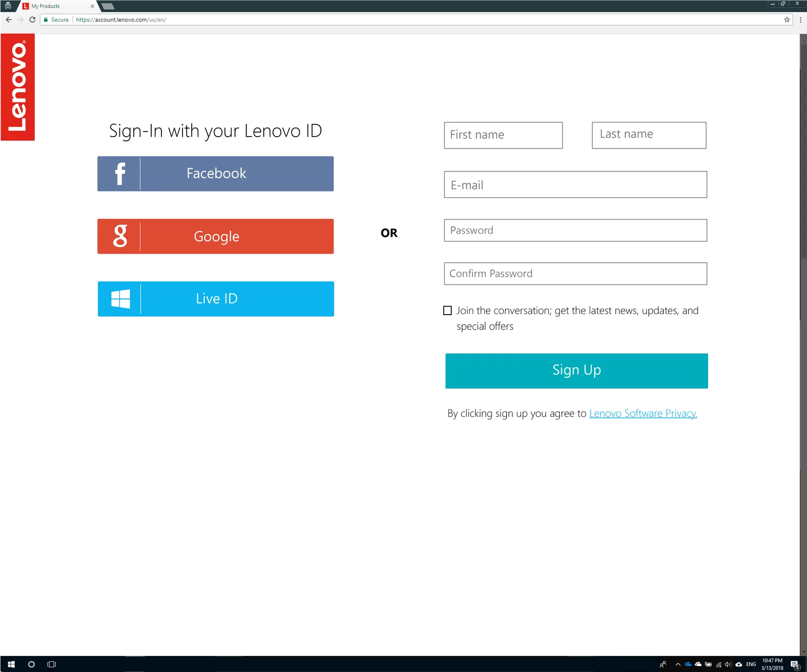Click the cloud upload tray icon
This screenshot has width=807, height=672.
tap(739, 664)
